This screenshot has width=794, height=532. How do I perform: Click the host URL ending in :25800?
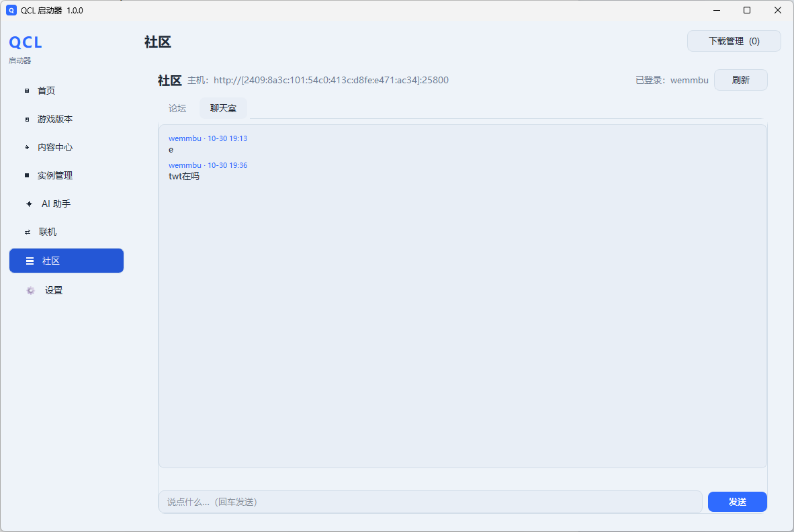[x=331, y=80]
